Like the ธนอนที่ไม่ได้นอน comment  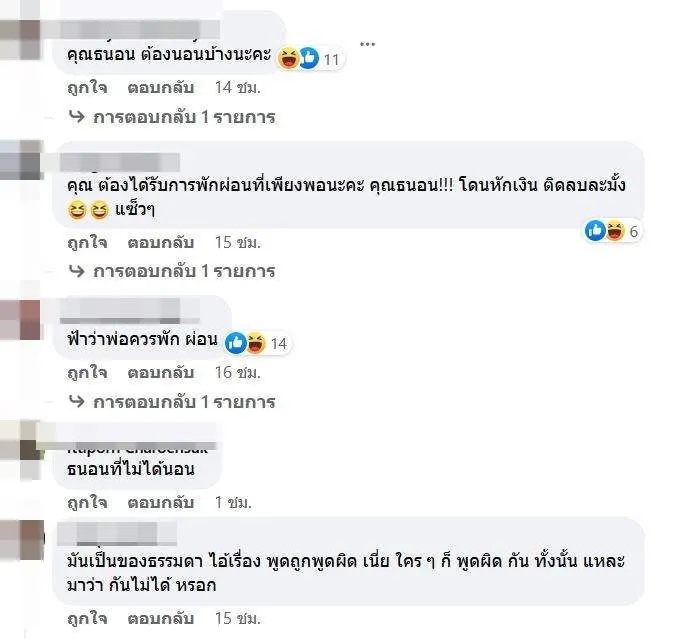(x=87, y=502)
